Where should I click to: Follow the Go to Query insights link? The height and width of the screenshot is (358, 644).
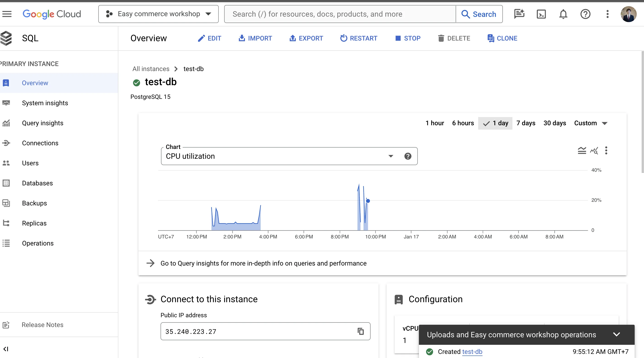263,263
